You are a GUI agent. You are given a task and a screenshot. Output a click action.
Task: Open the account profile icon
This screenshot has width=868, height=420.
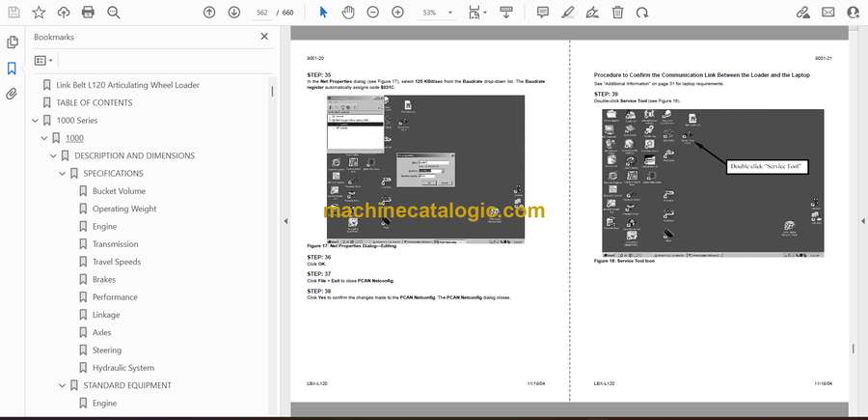854,13
